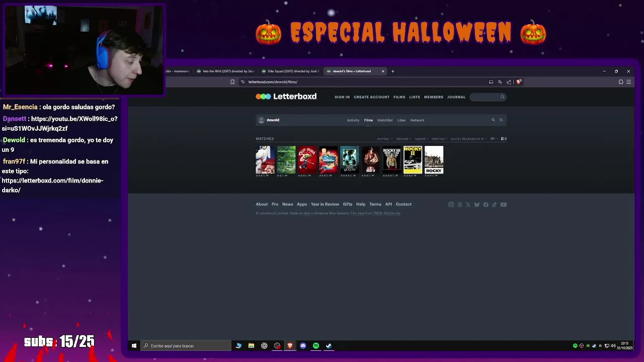This screenshot has height=362, width=644.
Task: Open the white ROCKY poster
Action: pos(434,160)
